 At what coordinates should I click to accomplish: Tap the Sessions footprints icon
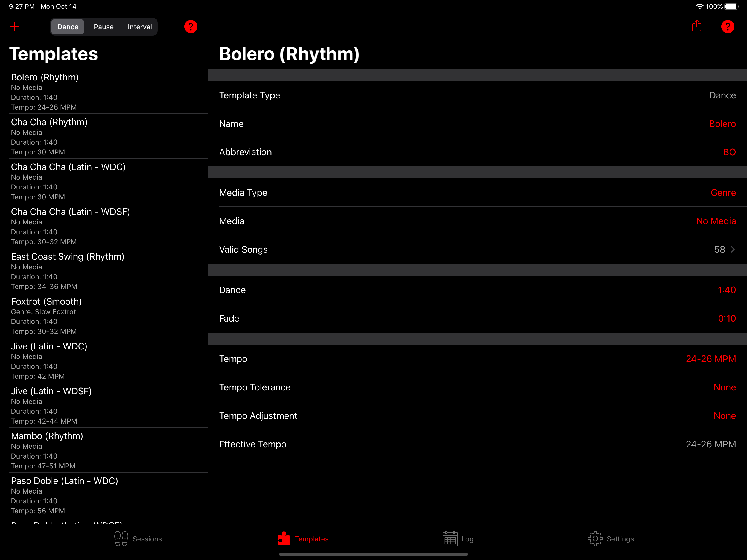click(121, 539)
